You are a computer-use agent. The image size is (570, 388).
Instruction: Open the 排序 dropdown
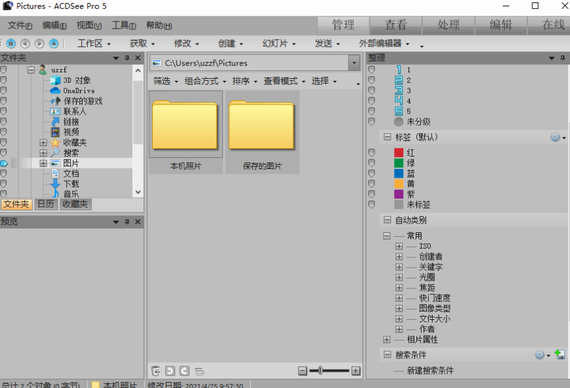[x=245, y=81]
